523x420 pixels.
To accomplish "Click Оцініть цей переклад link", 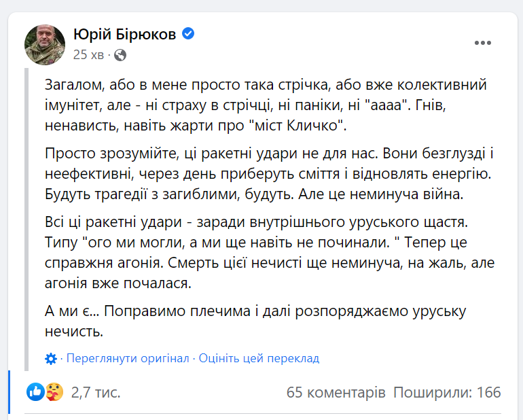I will point(259,358).
